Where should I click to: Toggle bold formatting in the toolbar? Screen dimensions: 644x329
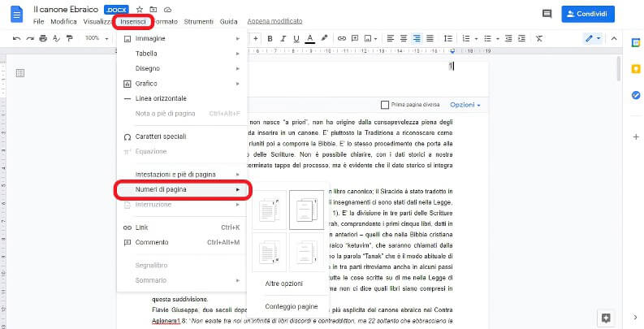click(270, 38)
